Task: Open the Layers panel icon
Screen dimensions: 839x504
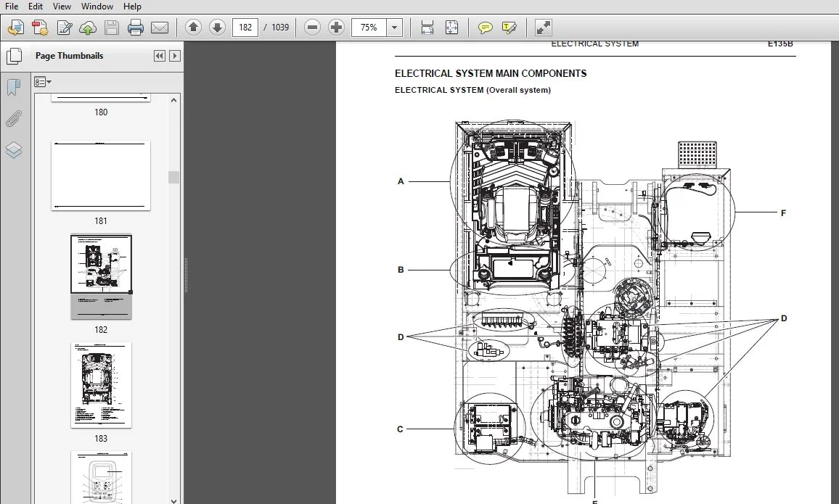Action: point(14,150)
